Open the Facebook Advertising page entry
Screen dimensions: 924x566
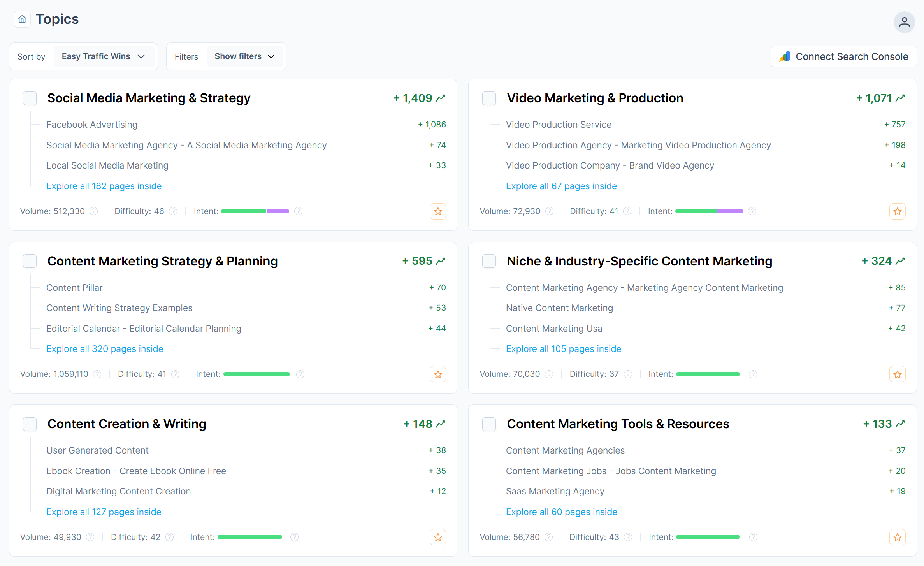(x=92, y=125)
